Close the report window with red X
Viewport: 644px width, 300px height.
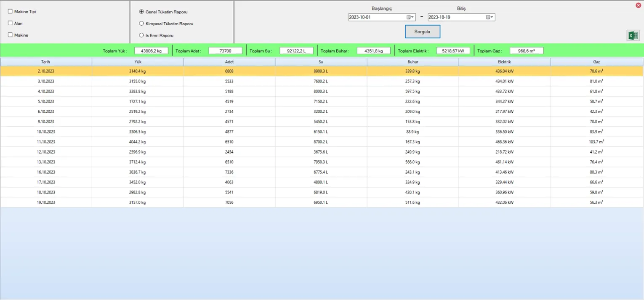(x=638, y=5)
